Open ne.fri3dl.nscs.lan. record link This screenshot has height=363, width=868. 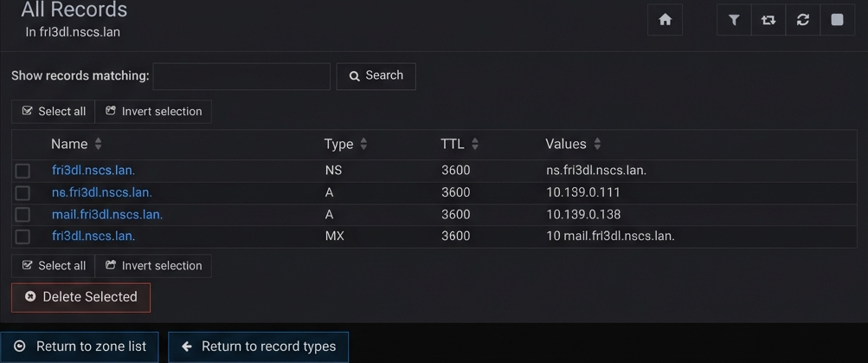coord(101,192)
